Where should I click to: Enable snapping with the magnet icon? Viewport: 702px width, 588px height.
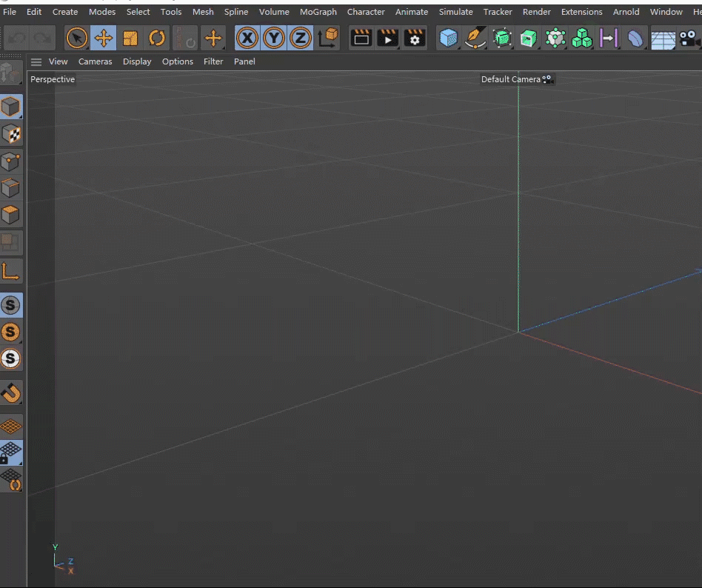coord(11,392)
